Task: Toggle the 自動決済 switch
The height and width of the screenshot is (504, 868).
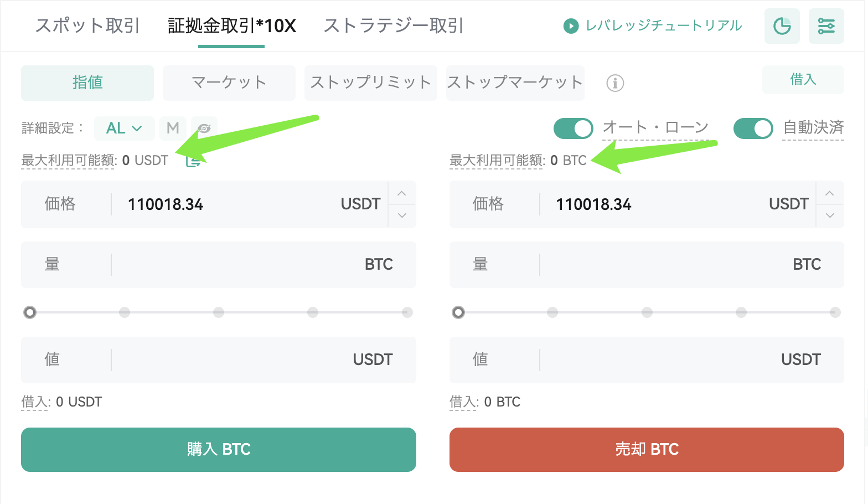Action: (753, 128)
